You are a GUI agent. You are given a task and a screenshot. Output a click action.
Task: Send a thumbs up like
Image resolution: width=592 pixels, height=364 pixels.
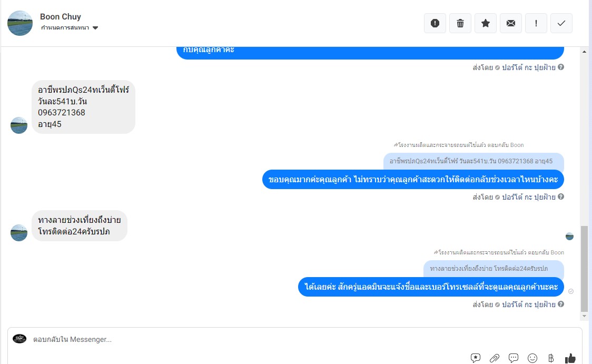[570, 358]
